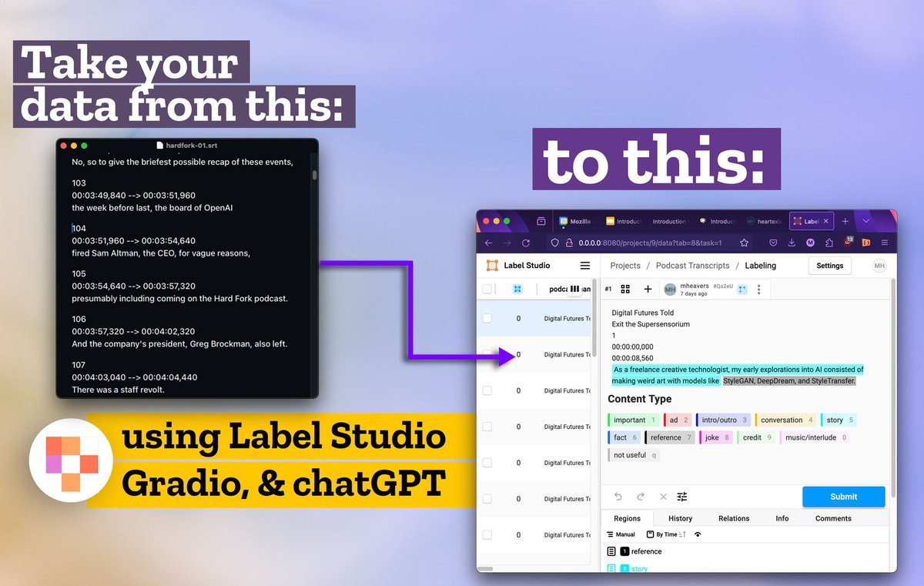The width and height of the screenshot is (924, 586).
Task: Select the music/interlude label
Action: [815, 437]
